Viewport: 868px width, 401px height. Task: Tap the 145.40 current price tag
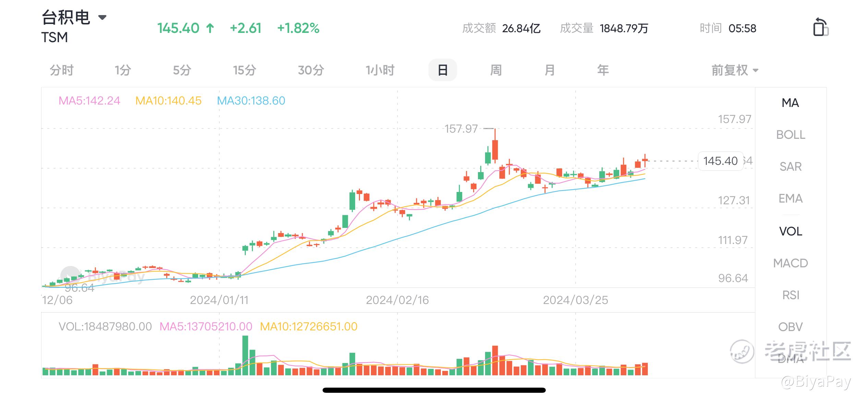[x=721, y=161]
